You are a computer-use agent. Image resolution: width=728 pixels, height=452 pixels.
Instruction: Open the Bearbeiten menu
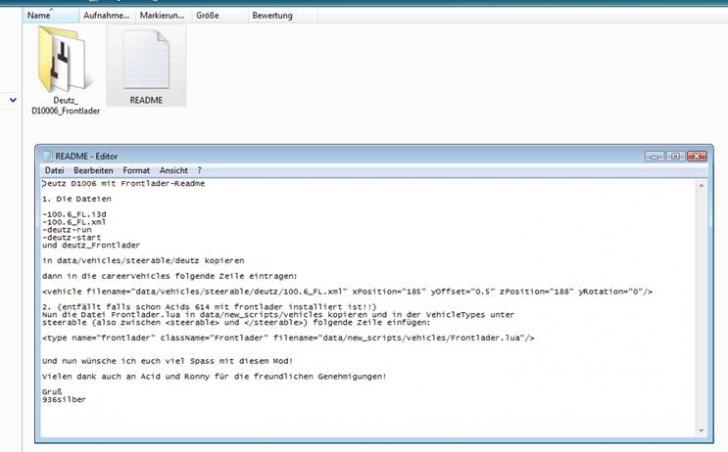click(93, 170)
